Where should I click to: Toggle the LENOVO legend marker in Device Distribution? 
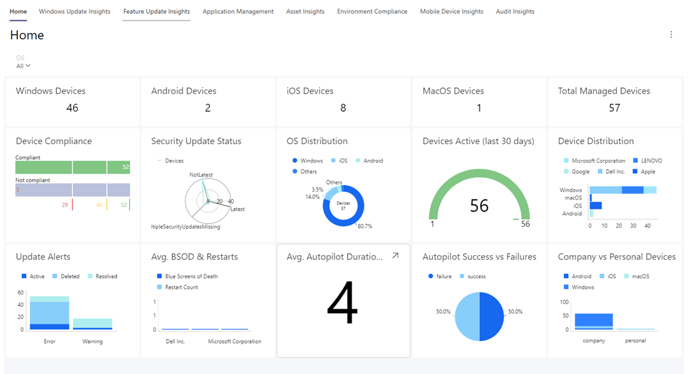pos(635,161)
